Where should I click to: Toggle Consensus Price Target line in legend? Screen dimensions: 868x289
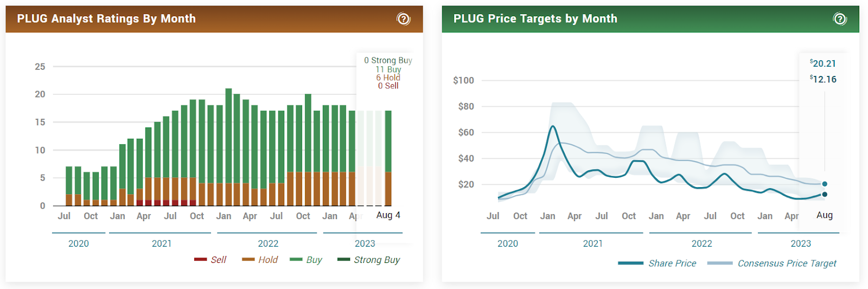(773, 263)
